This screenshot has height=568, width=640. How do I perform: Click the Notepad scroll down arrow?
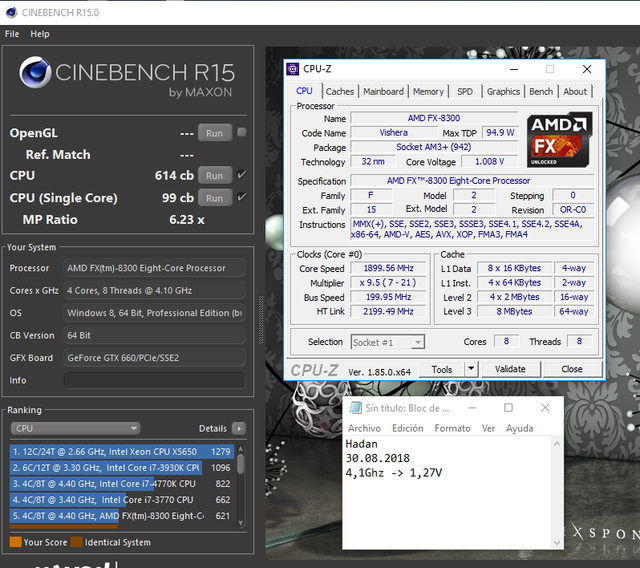557,542
